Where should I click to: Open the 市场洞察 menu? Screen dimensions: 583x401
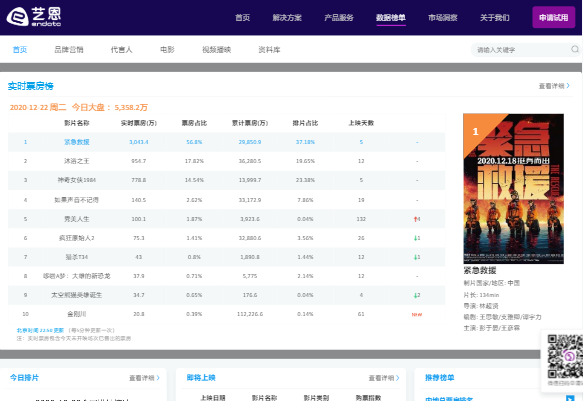pyautogui.click(x=442, y=17)
